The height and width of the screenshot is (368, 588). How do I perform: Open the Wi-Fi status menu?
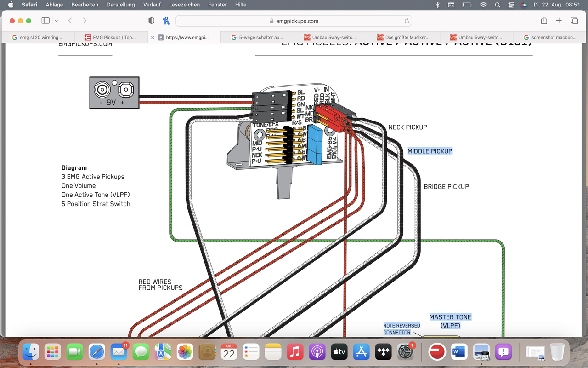(483, 5)
